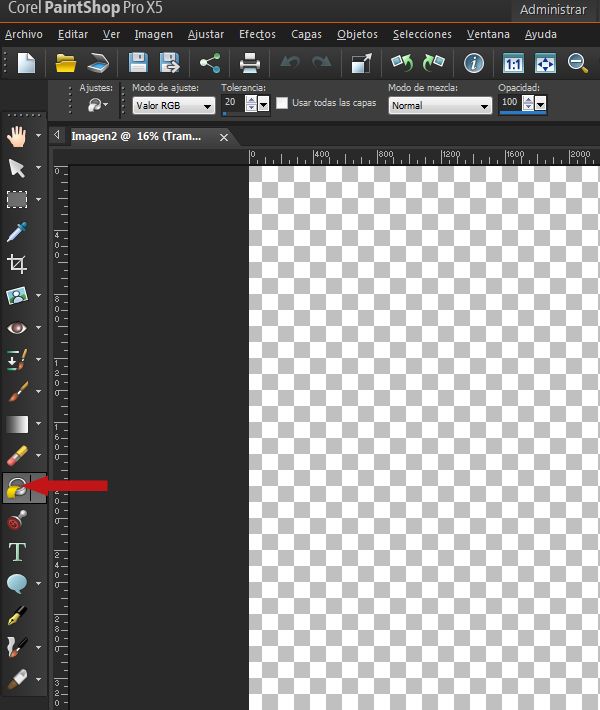Click the Fit to window icon
This screenshot has height=710, width=600.
[x=545, y=63]
